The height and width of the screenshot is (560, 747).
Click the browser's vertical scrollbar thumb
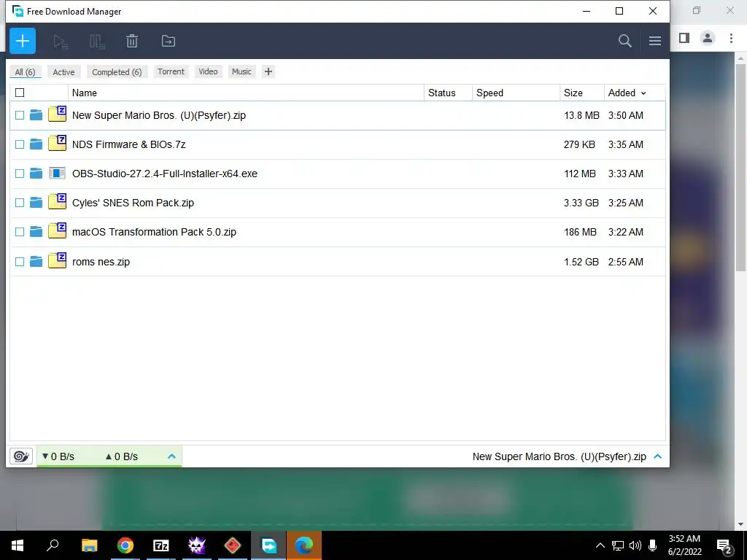tap(740, 168)
